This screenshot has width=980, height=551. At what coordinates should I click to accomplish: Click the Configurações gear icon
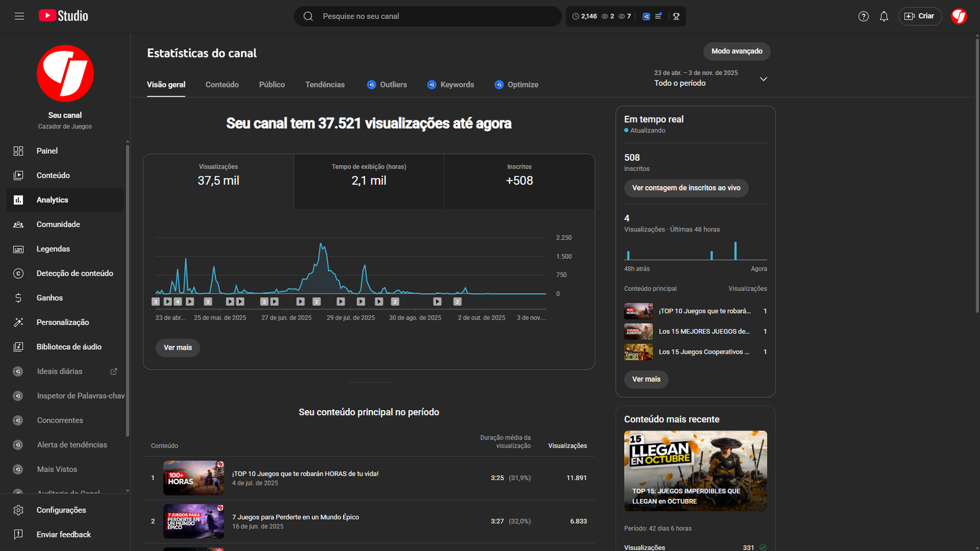(x=18, y=510)
